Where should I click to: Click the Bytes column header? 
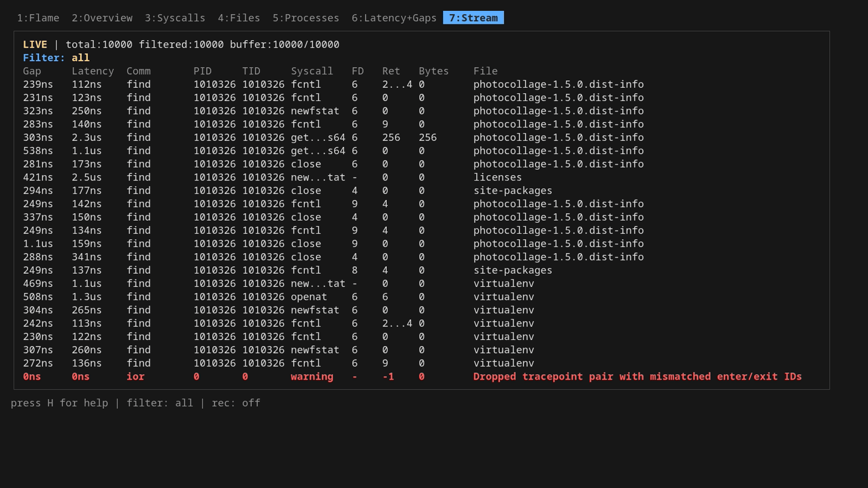coord(433,71)
